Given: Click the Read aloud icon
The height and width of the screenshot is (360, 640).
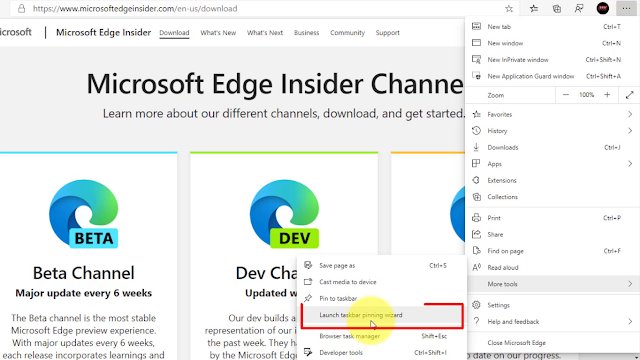Looking at the screenshot, I should coord(476,267).
